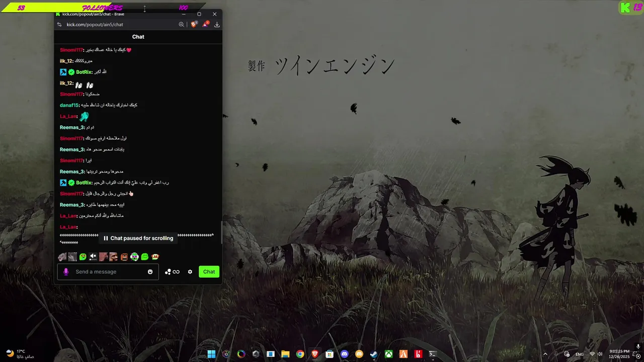Image resolution: width=644 pixels, height=362 pixels.
Task: Insert the green DJ headphones emote
Action: [x=134, y=257]
